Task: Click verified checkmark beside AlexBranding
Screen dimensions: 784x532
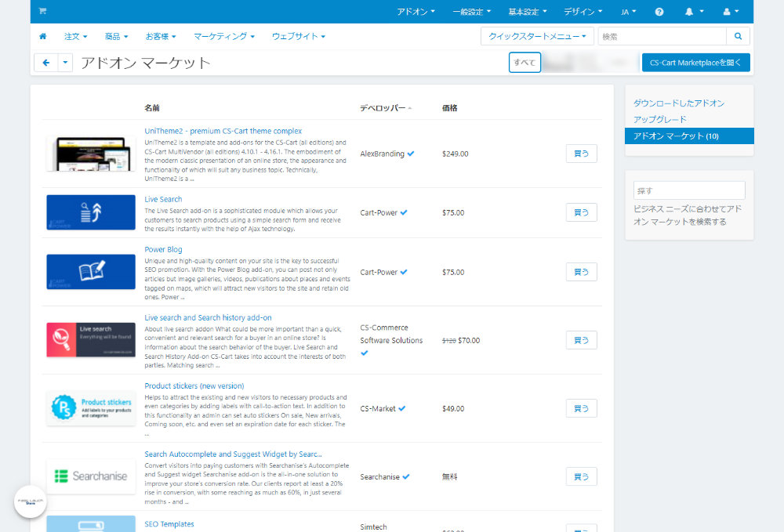Action: pyautogui.click(x=411, y=154)
